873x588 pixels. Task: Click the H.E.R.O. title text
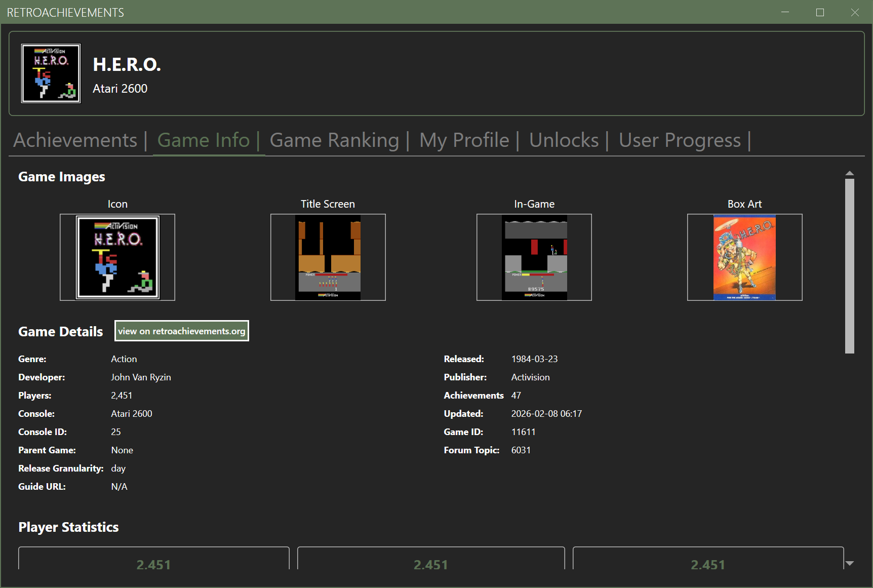pyautogui.click(x=127, y=64)
